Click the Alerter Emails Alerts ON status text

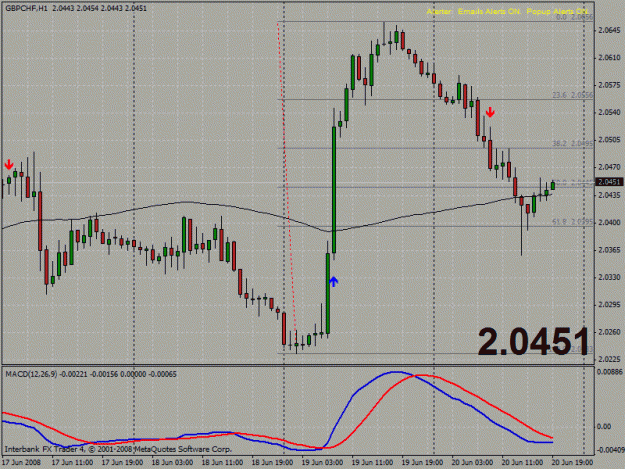pos(474,12)
